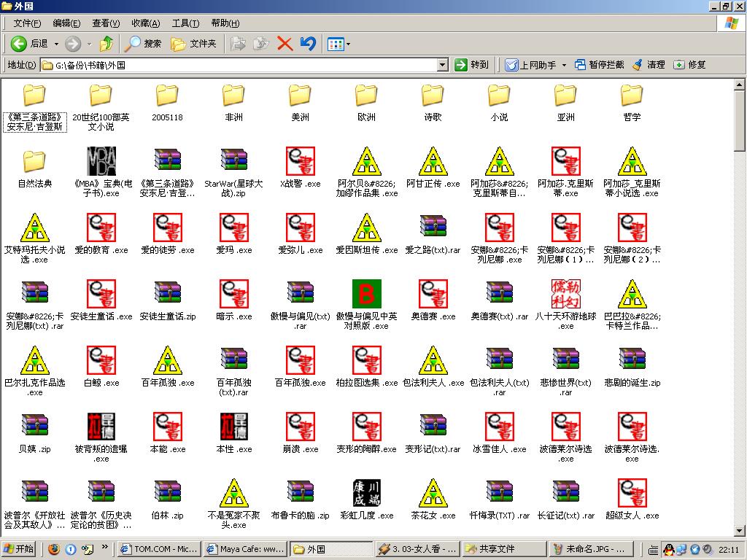
Task: Click the vertical scrollbar down arrow
Action: (x=740, y=531)
